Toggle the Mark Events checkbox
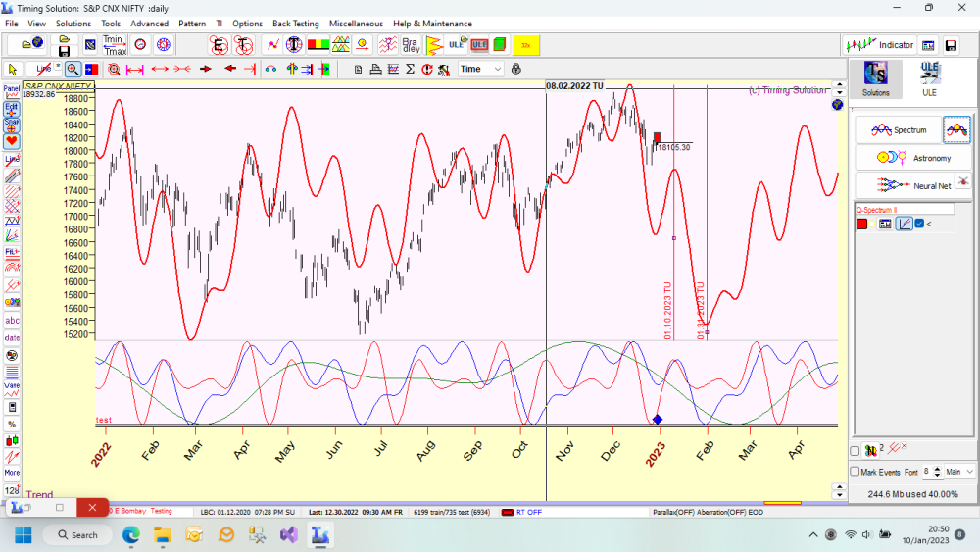The height and width of the screenshot is (552, 980). click(855, 472)
